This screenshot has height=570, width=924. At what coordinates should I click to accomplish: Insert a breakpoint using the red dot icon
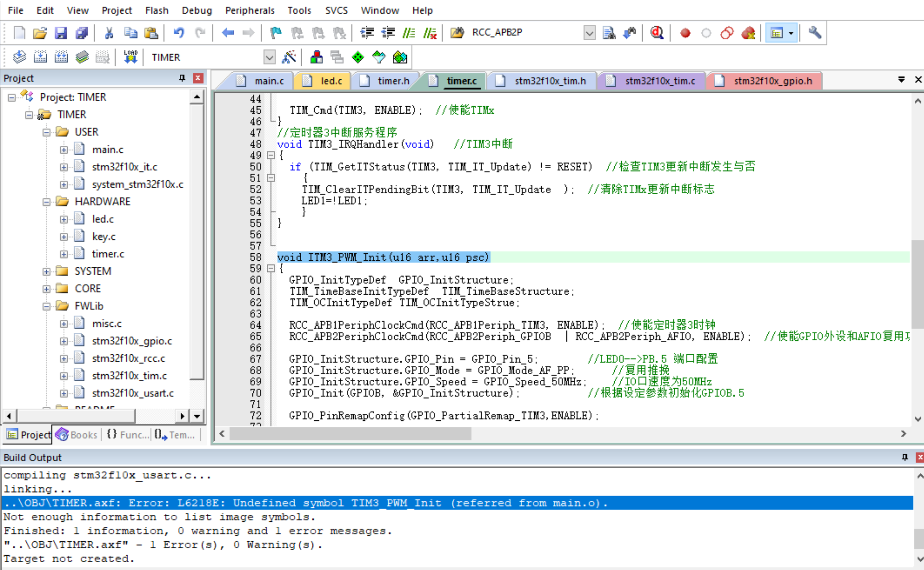685,33
